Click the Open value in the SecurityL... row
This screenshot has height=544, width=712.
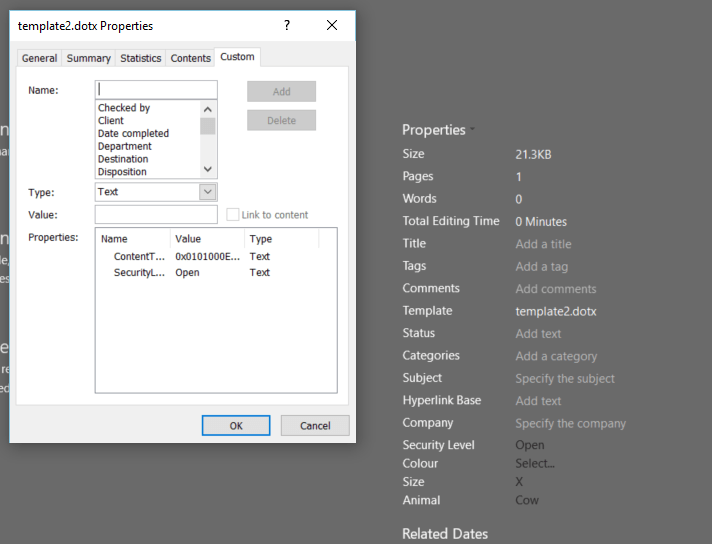click(187, 272)
